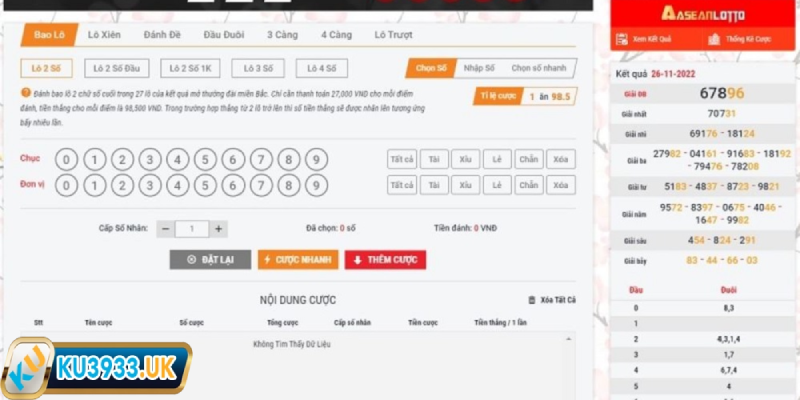Toggle digit 8 in the Đơn vị row

coord(289,185)
